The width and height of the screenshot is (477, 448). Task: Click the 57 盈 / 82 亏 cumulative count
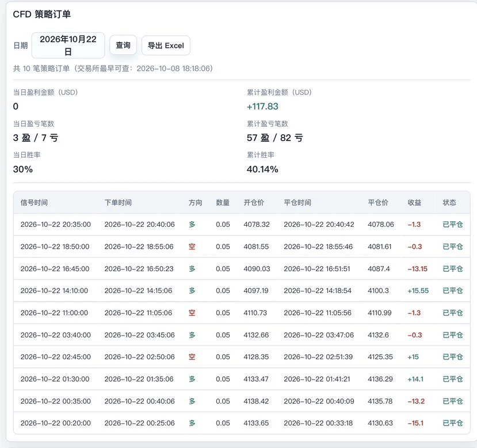click(x=274, y=138)
